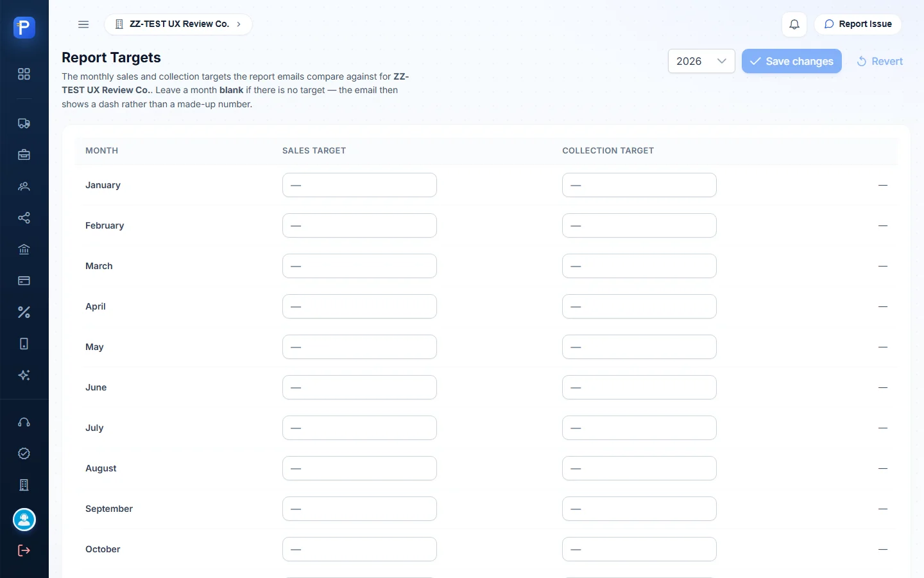
Task: Focus the June sales target field
Action: point(359,387)
